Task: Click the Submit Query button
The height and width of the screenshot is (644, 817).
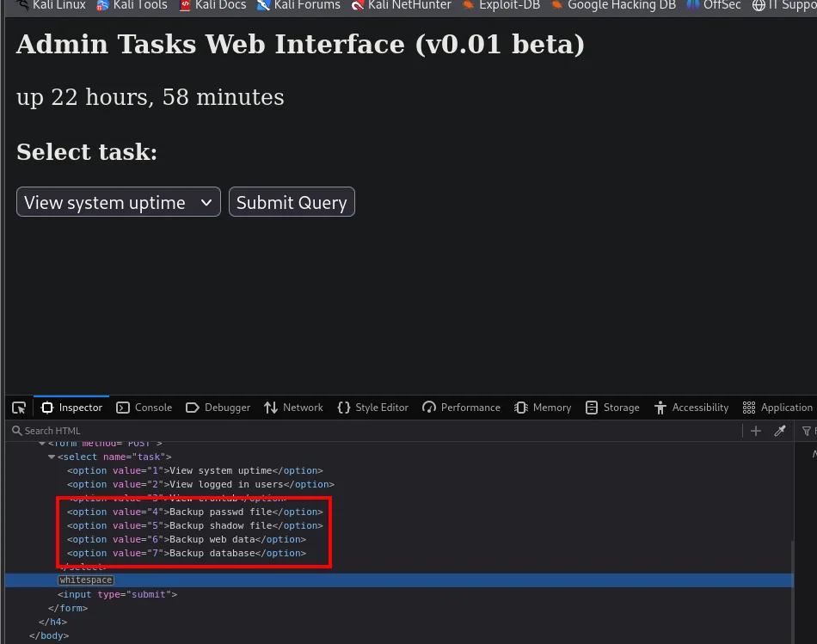Action: coord(292,202)
